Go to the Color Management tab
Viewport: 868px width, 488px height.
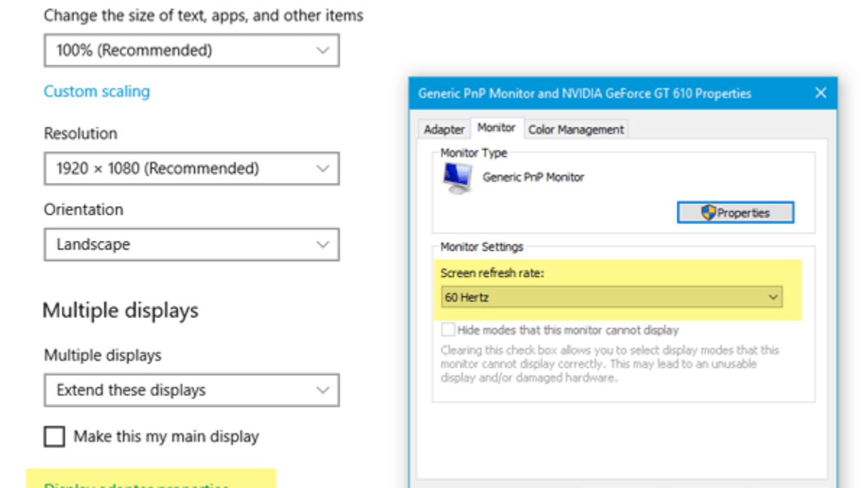(x=576, y=129)
